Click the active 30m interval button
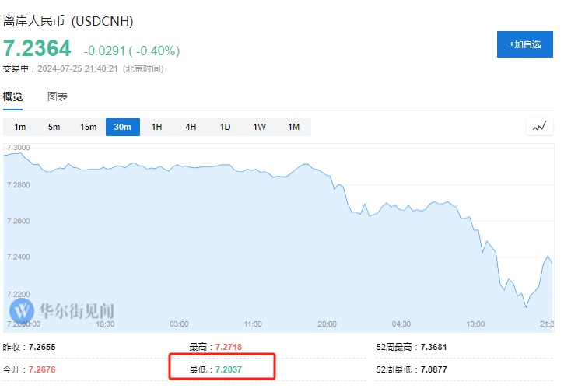564x392 pixels. (123, 127)
